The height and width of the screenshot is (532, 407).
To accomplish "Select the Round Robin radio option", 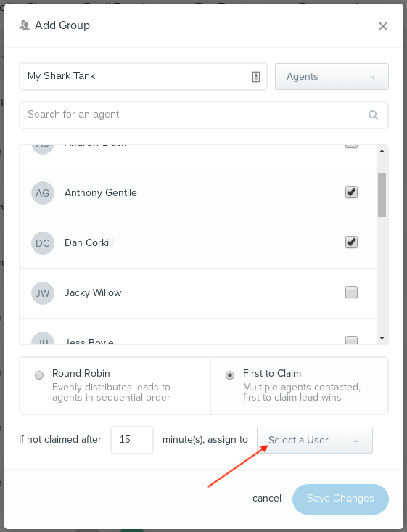I will click(39, 375).
